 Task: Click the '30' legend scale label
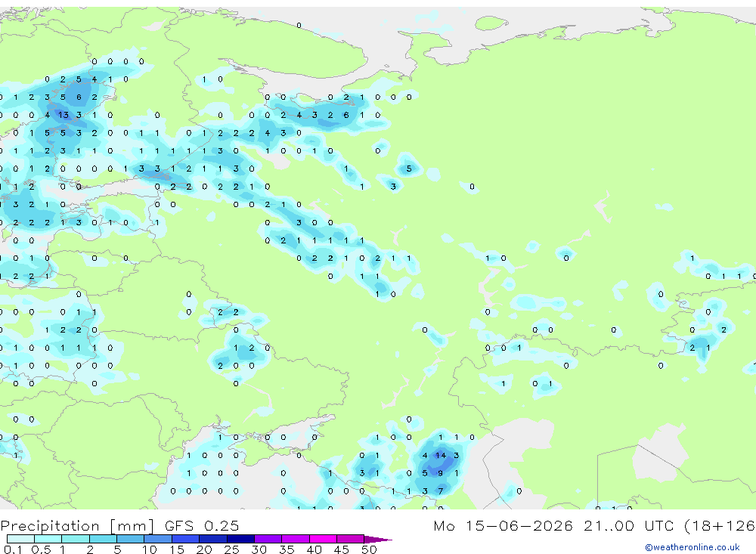[x=259, y=549]
